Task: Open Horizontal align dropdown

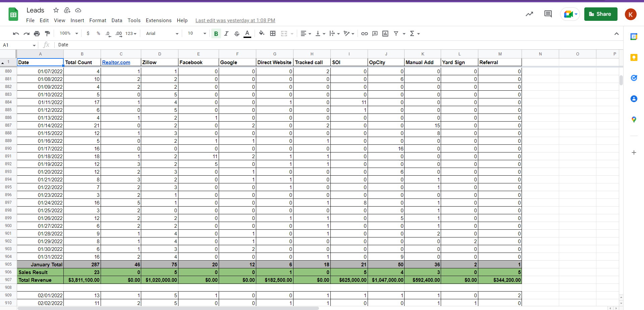Action: coord(306,34)
